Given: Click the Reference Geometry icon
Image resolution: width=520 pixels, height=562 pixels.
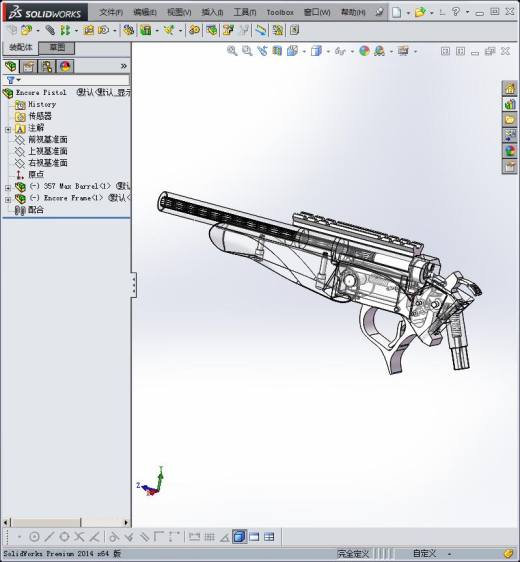Looking at the screenshot, I should click(x=168, y=30).
